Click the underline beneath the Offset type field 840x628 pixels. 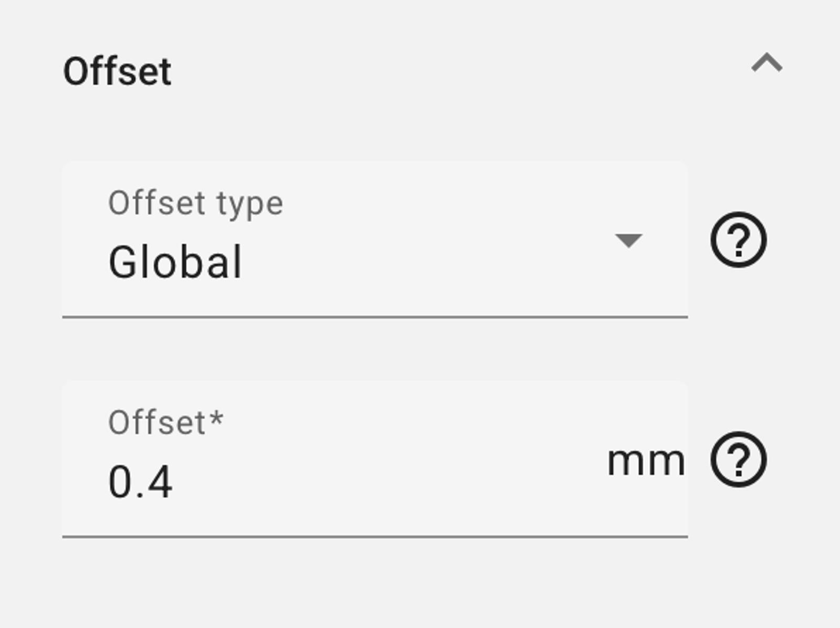pos(375,317)
